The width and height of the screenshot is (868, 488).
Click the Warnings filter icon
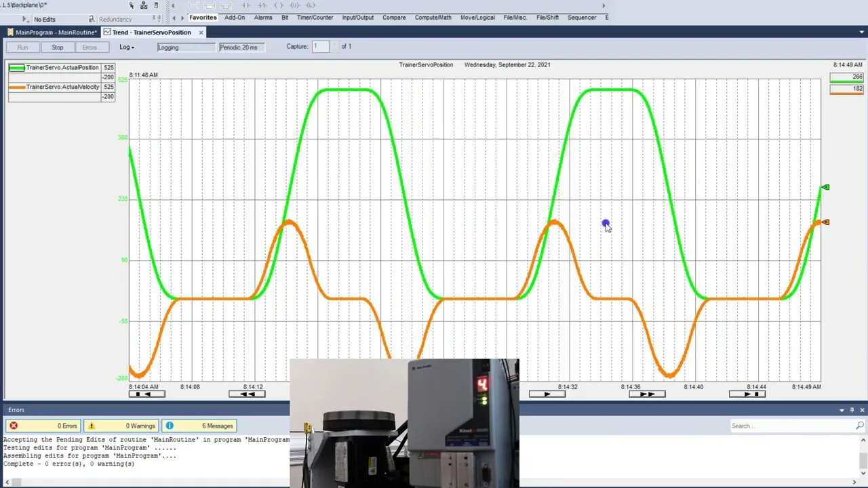click(92, 425)
